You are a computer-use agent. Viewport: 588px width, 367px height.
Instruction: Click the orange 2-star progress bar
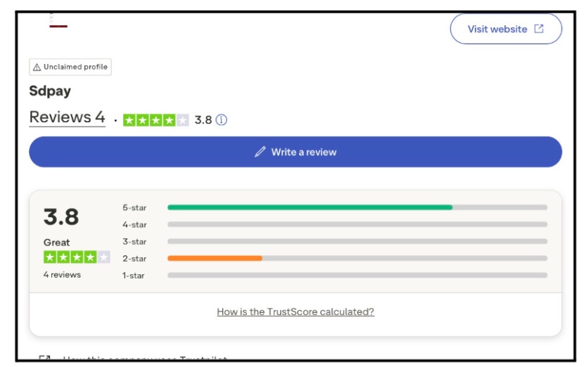215,258
